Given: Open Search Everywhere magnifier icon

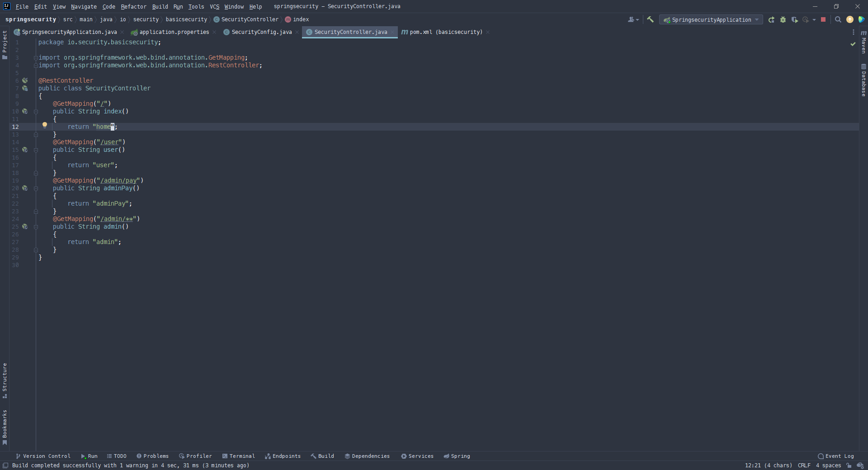Looking at the screenshot, I should (x=838, y=19).
